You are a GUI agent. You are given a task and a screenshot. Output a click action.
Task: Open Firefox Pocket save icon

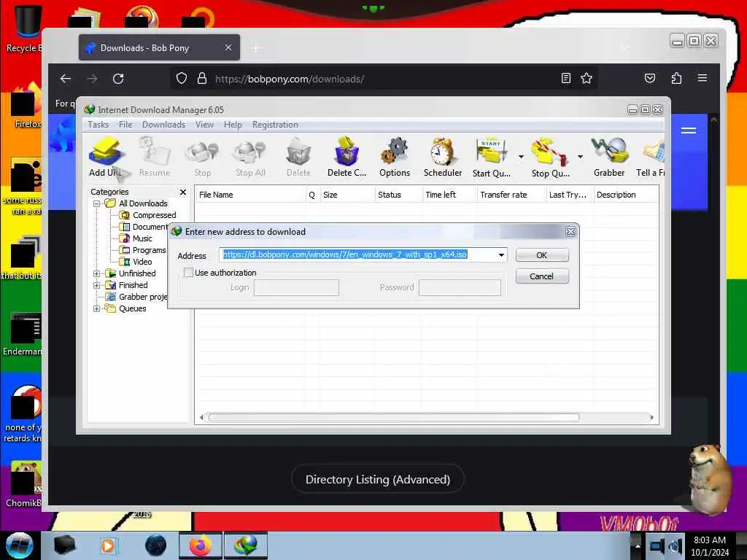[x=650, y=78]
